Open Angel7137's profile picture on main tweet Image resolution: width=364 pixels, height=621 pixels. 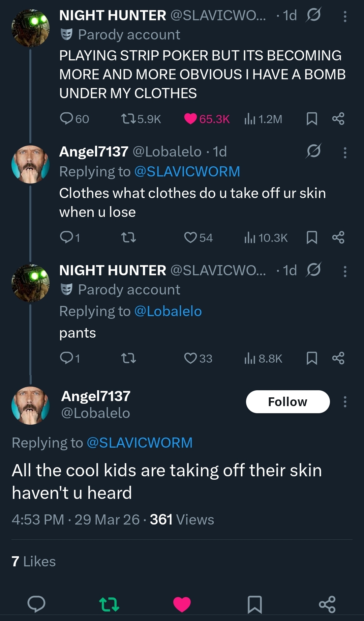click(30, 405)
